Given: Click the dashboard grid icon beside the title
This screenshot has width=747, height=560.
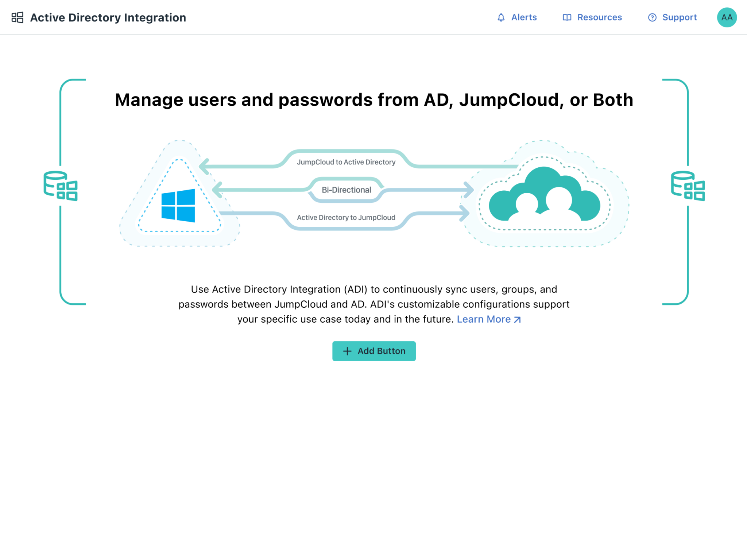Looking at the screenshot, I should (x=17, y=17).
